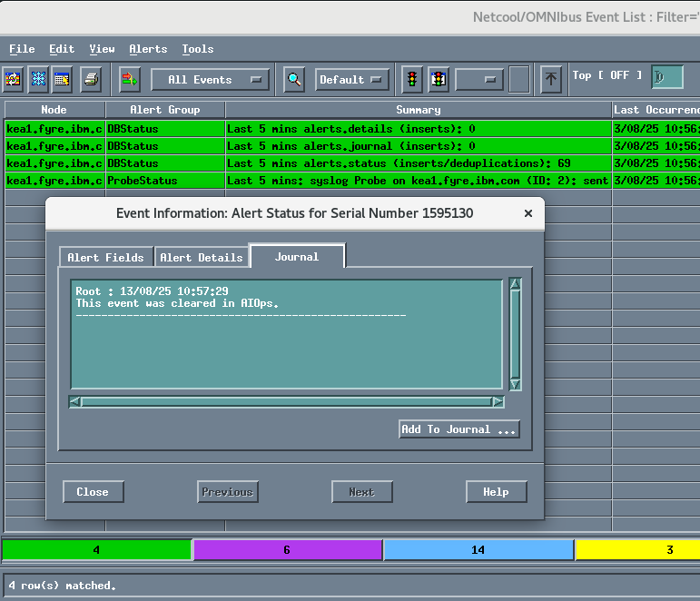Click the Previous button
700x601 pixels.
228,492
